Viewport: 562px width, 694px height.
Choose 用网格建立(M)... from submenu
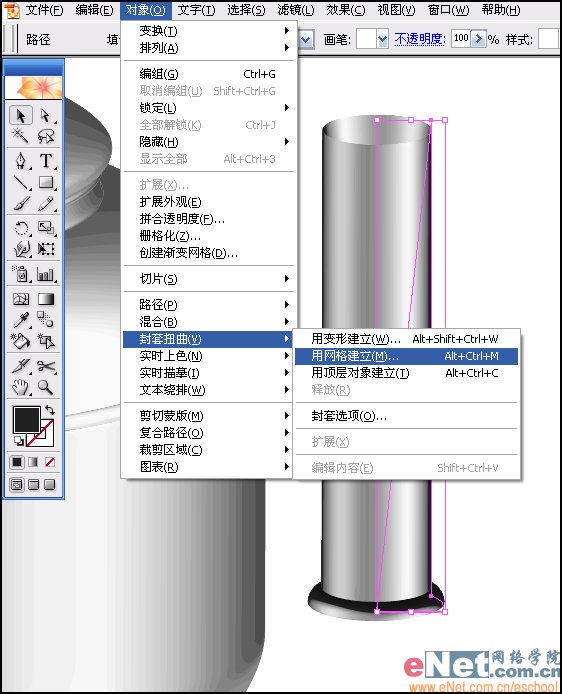tap(406, 356)
